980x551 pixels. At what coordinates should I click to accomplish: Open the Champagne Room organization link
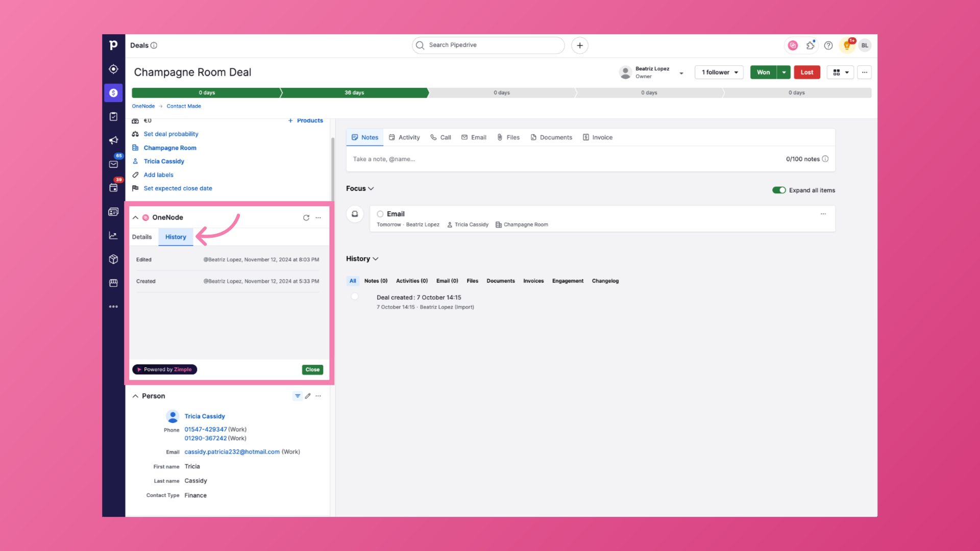(170, 148)
